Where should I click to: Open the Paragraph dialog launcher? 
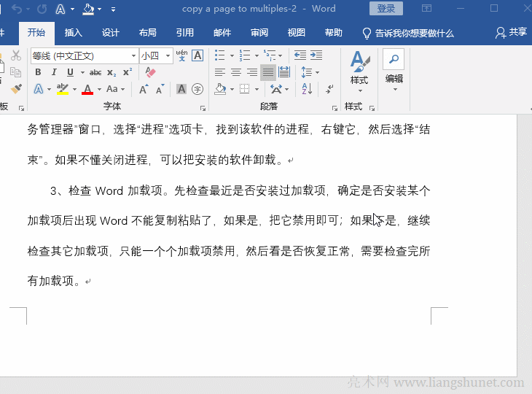(335, 108)
